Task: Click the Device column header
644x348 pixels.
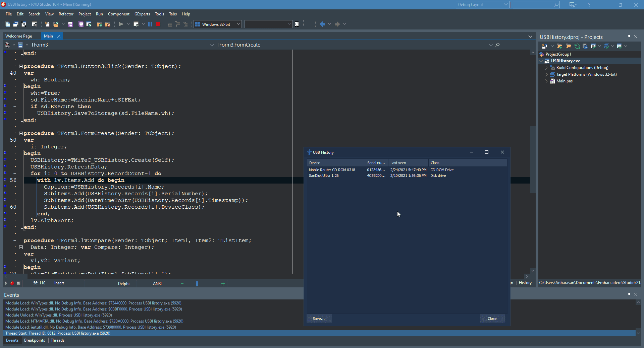Action: pos(336,163)
